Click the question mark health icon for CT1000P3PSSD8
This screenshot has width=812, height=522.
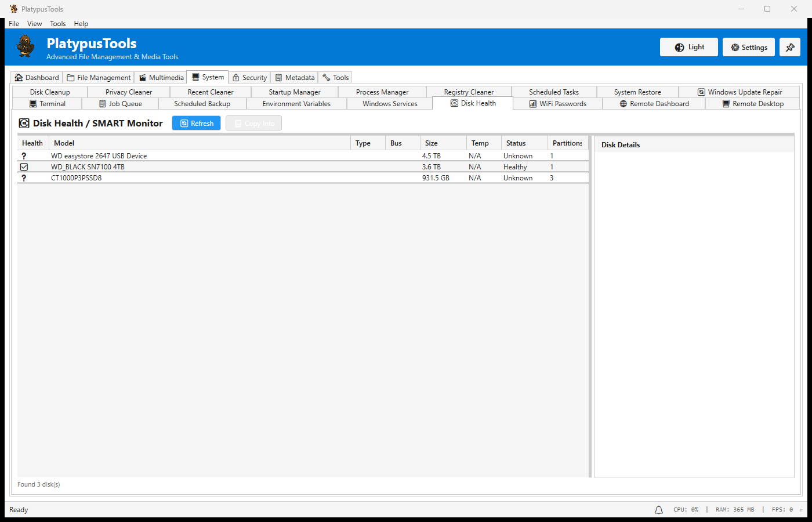pyautogui.click(x=23, y=177)
